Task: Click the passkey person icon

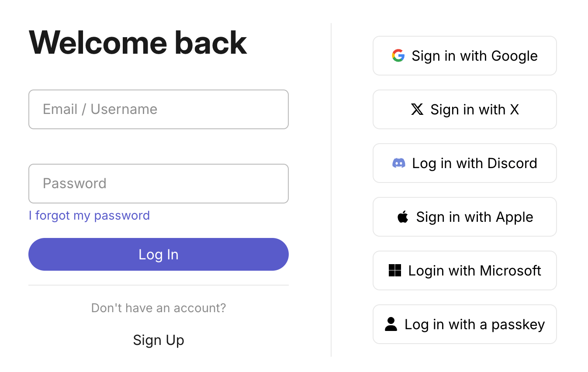Action: coord(391,324)
